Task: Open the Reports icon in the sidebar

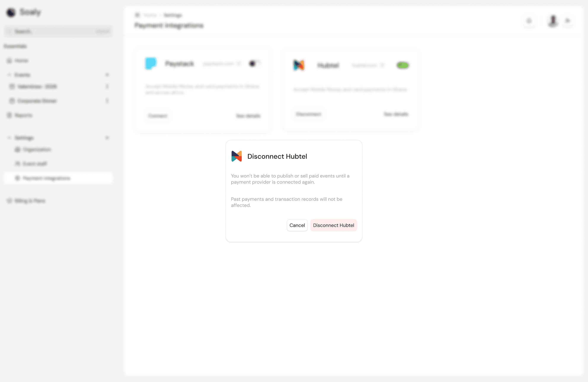Action: (9, 115)
